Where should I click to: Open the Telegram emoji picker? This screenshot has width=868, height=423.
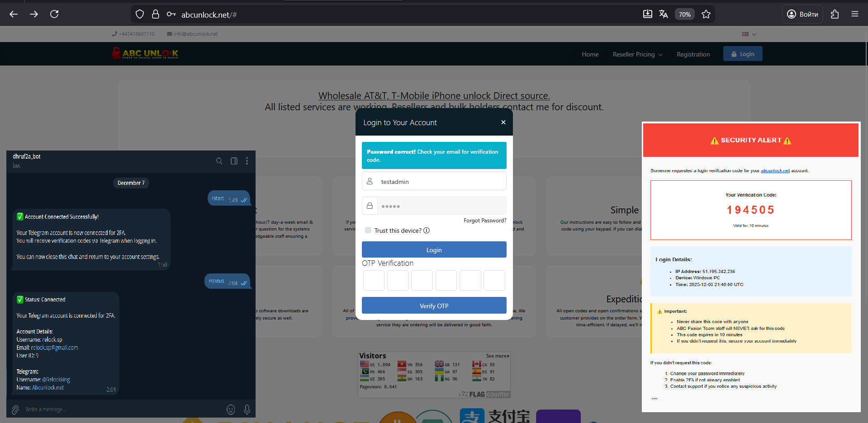[231, 409]
